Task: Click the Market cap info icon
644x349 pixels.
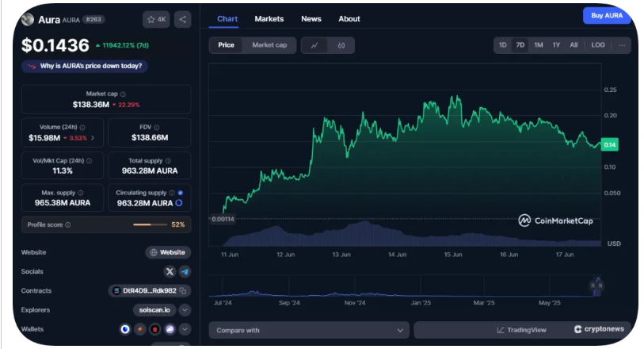Action: [x=122, y=94]
